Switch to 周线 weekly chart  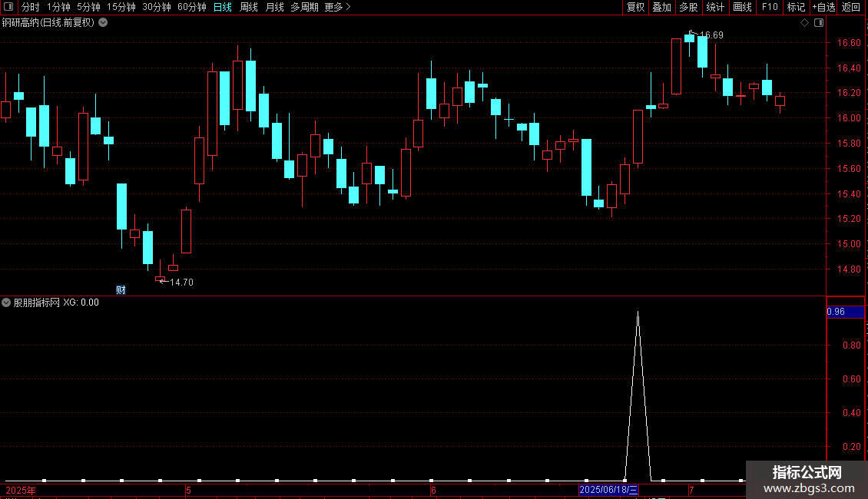(249, 7)
